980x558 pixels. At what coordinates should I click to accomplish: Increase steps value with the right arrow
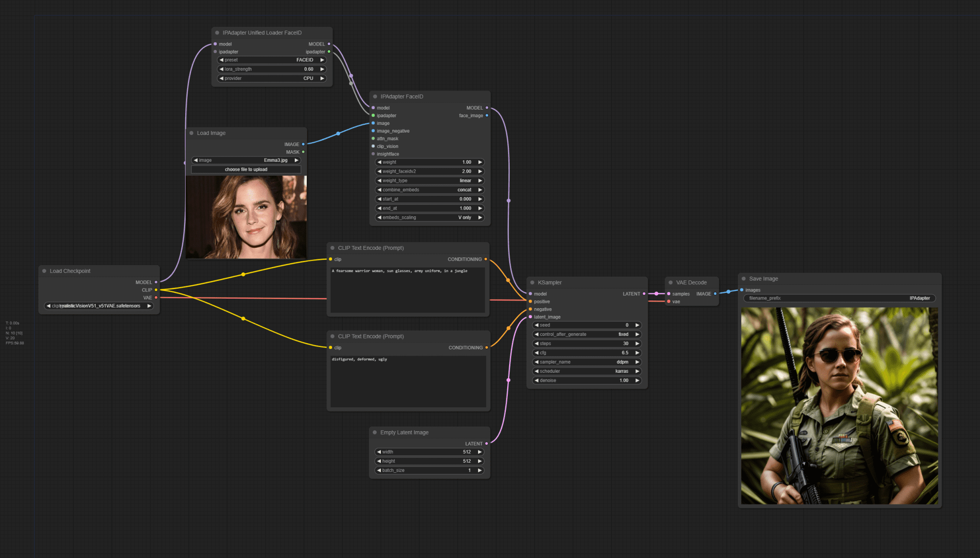(x=637, y=344)
